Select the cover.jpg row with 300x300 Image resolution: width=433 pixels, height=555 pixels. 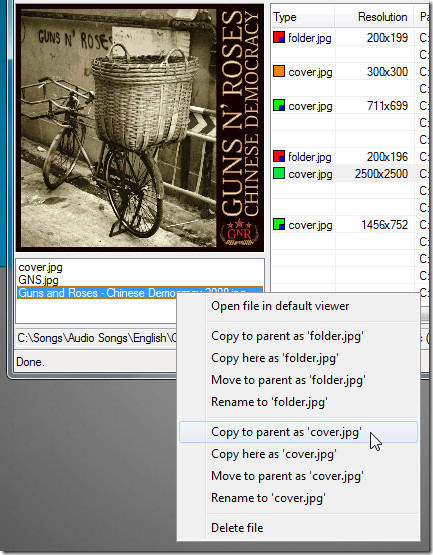(x=350, y=71)
